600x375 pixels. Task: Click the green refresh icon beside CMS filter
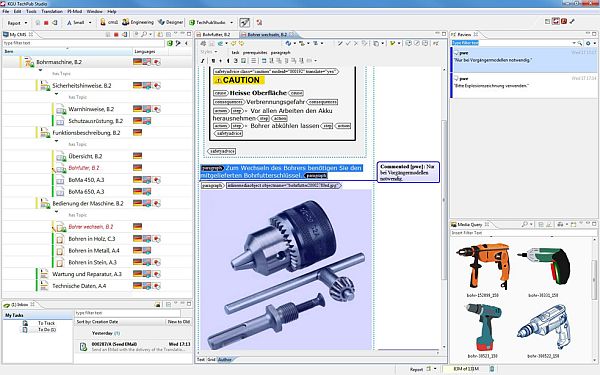click(x=170, y=43)
